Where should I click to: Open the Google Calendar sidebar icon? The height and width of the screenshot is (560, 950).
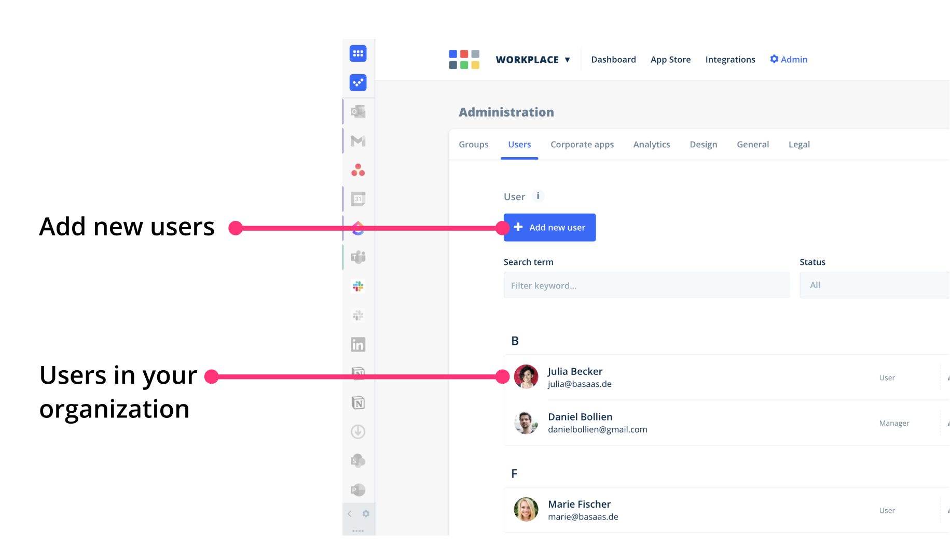tap(358, 199)
